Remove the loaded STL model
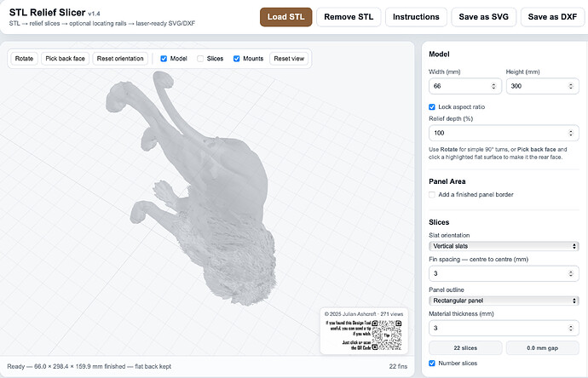588x378 pixels. pyautogui.click(x=349, y=17)
